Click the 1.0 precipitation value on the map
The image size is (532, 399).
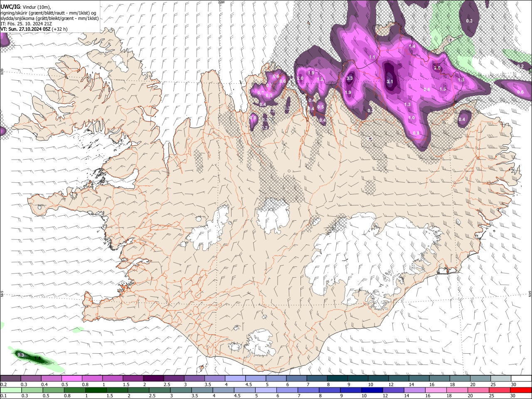[411, 118]
